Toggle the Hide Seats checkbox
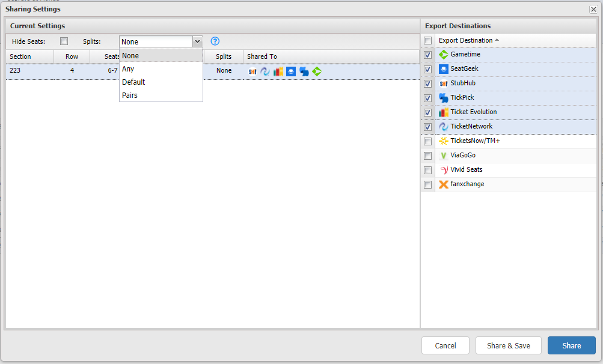This screenshot has height=364, width=603. 64,41
